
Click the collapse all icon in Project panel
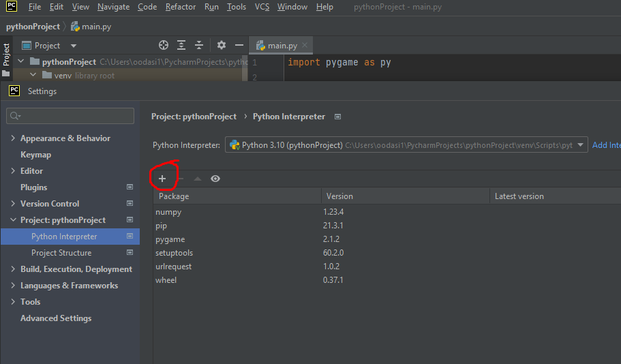tap(199, 46)
